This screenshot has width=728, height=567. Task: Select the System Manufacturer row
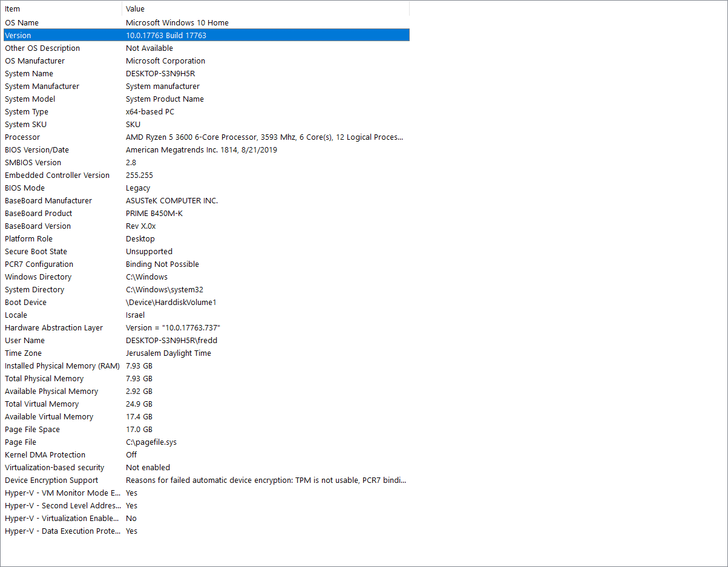(x=206, y=87)
